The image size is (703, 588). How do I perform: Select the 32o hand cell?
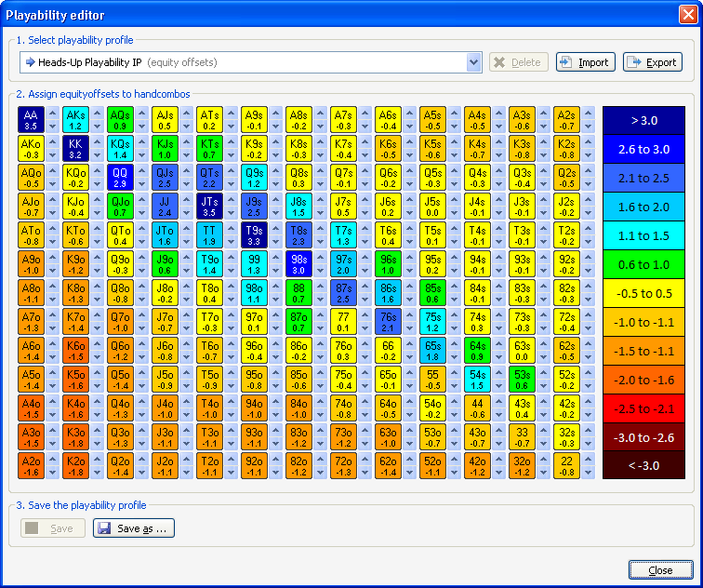click(x=522, y=465)
